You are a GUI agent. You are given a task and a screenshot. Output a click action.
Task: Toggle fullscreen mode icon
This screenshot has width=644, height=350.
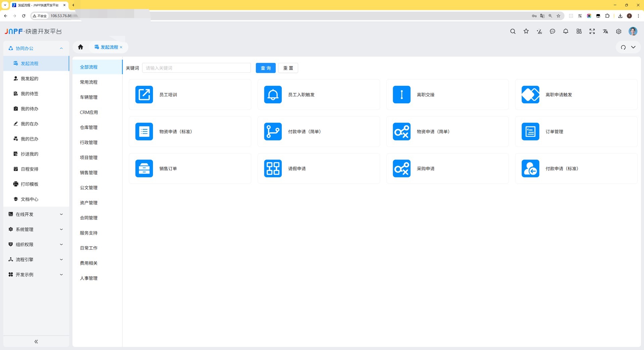592,32
